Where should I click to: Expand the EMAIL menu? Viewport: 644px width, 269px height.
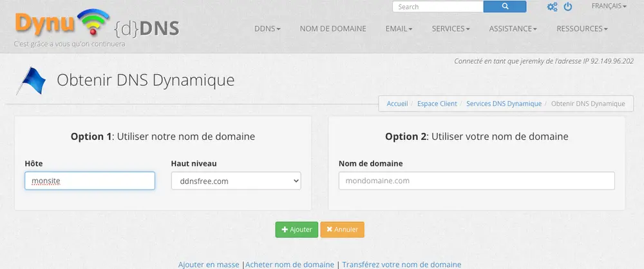point(399,29)
